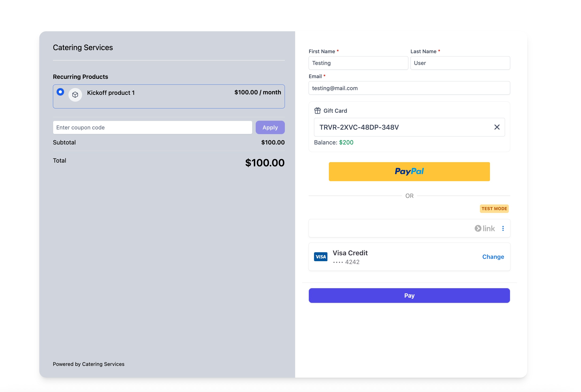Viewport: 581px width, 392px height.
Task: Edit the Email address field
Action: coord(409,88)
